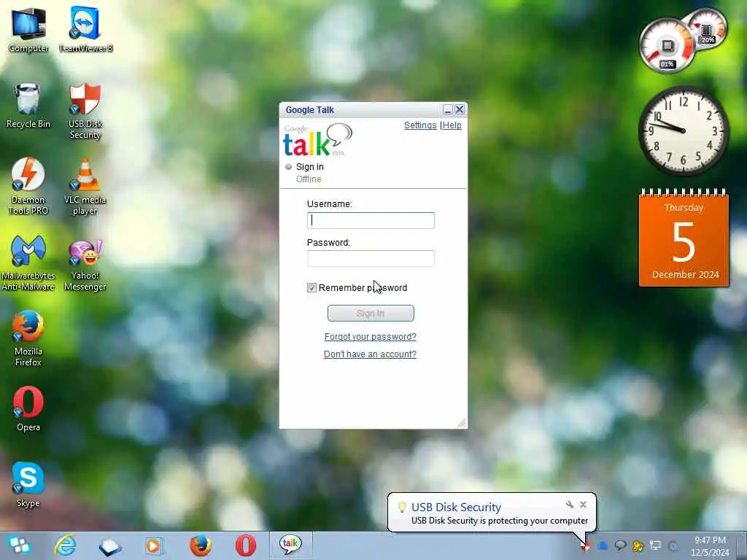
Task: Select the Skype desktop shortcut
Action: tap(28, 485)
